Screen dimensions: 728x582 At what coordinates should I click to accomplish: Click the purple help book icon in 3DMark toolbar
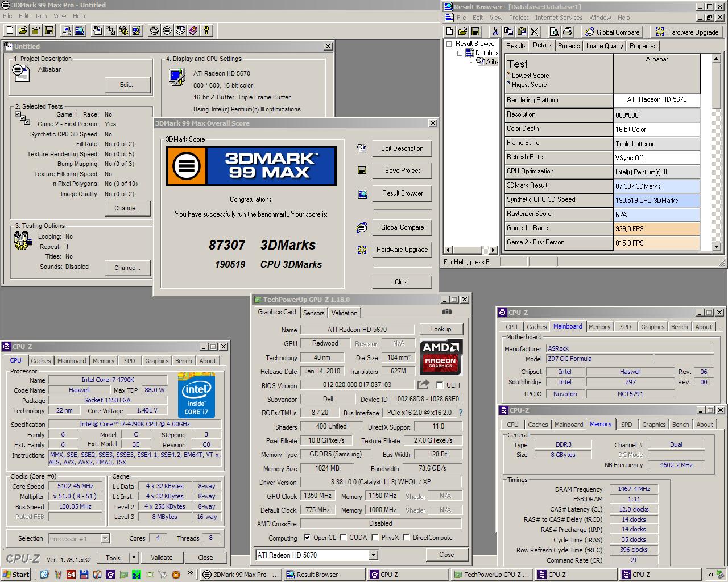[193, 31]
